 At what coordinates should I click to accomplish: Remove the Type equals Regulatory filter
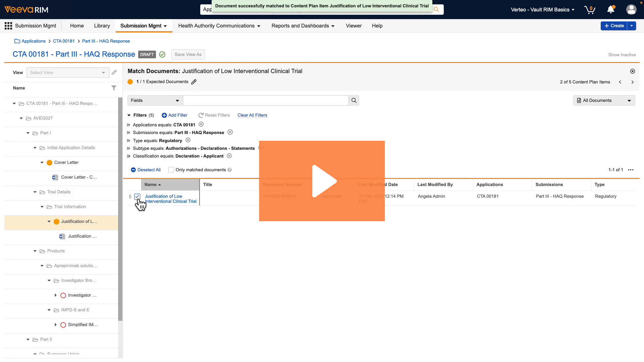(188, 140)
